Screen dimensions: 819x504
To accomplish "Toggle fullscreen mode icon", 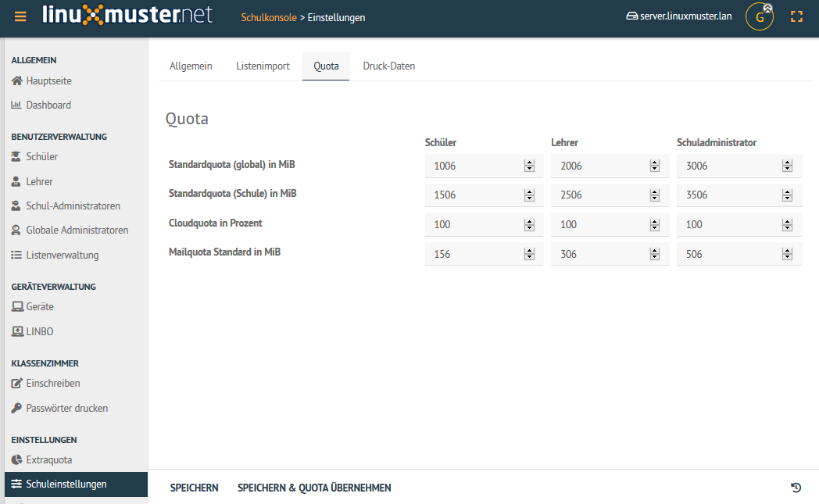I will 796,16.
